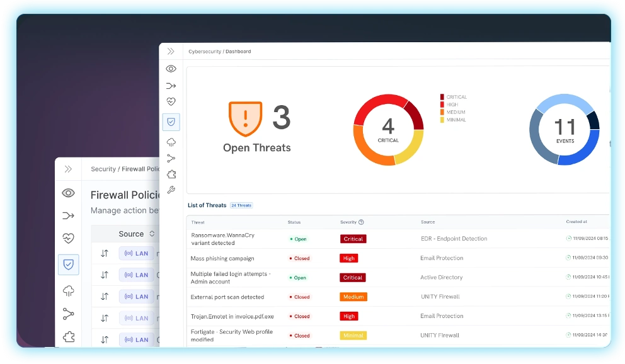Viewport: 625px width, 364px height.
Task: Click the wrench icon in the dashboard sidebar
Action: (171, 190)
